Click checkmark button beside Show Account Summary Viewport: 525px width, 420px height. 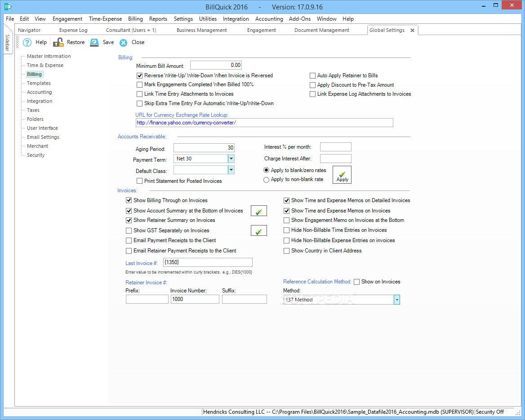[259, 211]
